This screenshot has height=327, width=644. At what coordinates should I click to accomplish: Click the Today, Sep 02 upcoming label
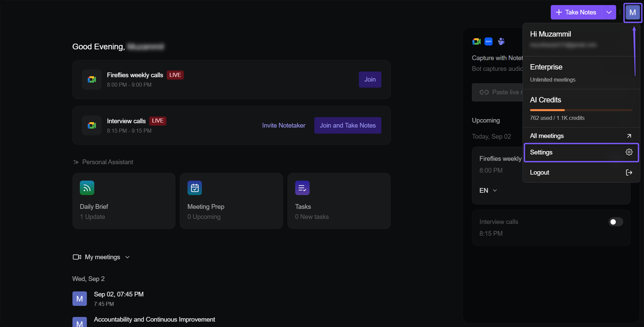[x=491, y=137]
